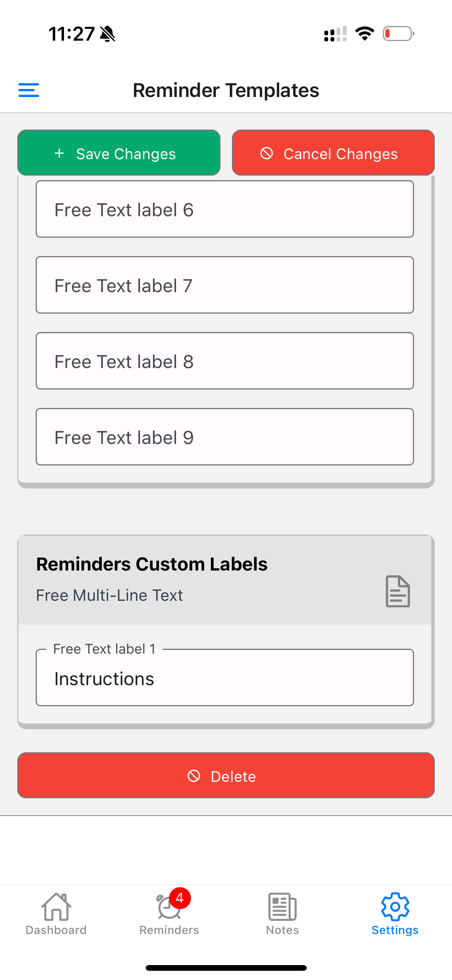
Task: Tap the Settings gear icon
Action: pos(395,907)
